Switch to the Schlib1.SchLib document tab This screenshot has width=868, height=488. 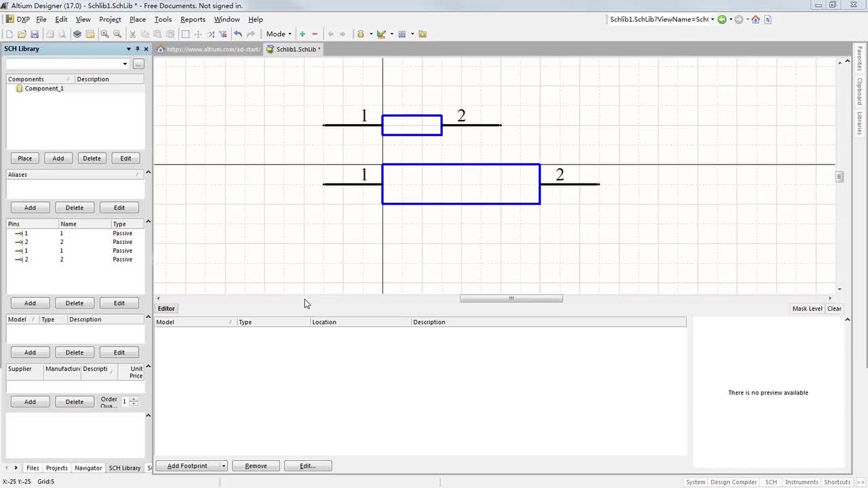294,49
